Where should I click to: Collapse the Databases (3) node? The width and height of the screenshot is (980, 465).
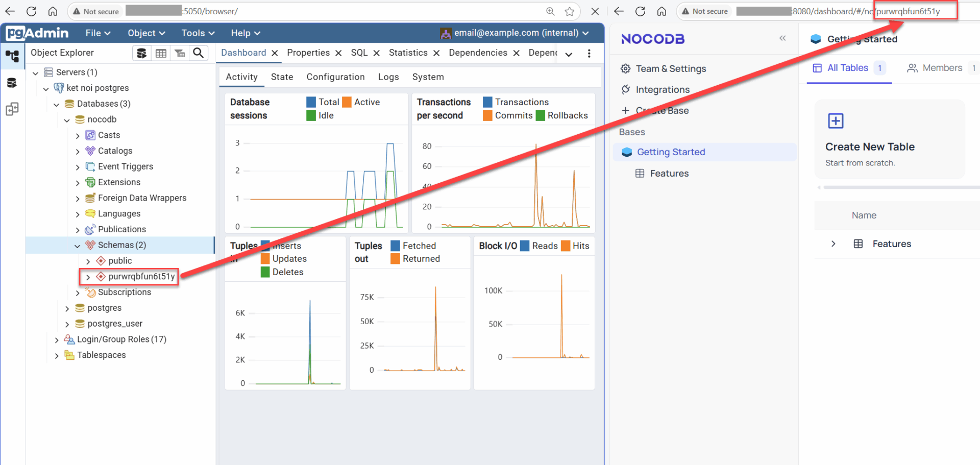[57, 105]
